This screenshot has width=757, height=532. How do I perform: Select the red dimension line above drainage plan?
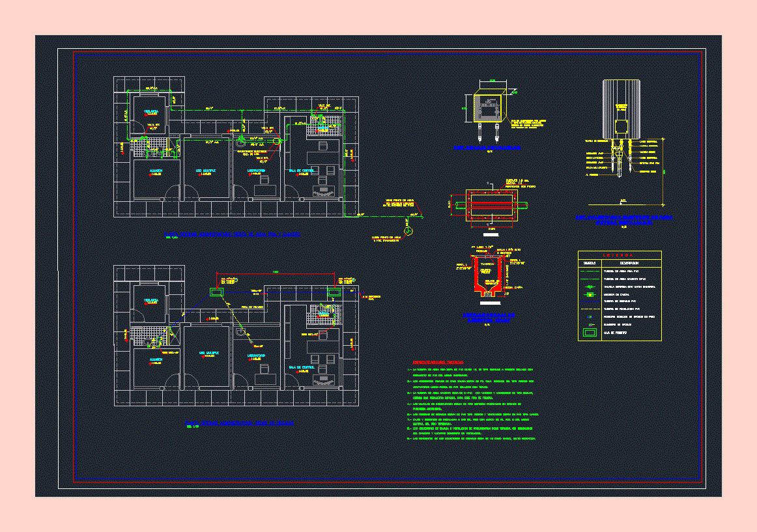[x=276, y=273]
